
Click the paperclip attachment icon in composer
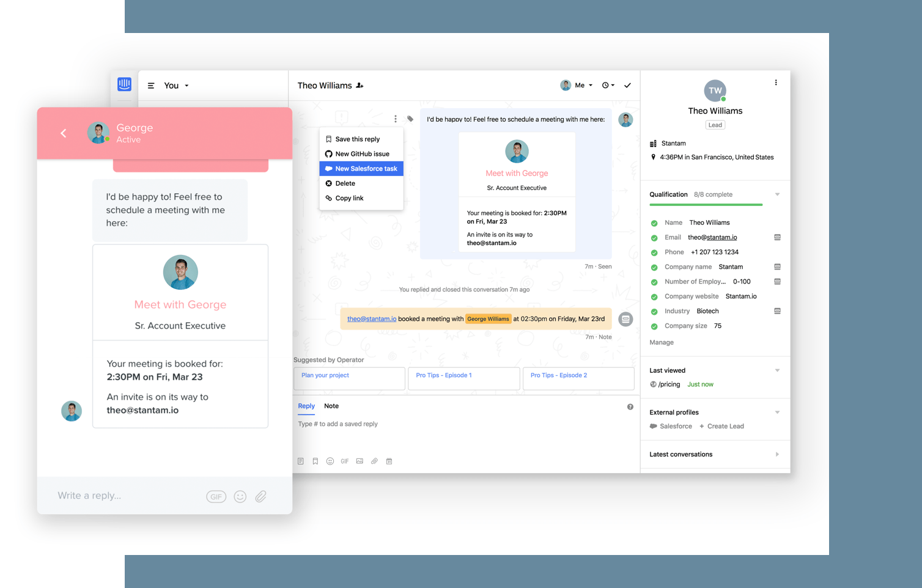coord(374,461)
